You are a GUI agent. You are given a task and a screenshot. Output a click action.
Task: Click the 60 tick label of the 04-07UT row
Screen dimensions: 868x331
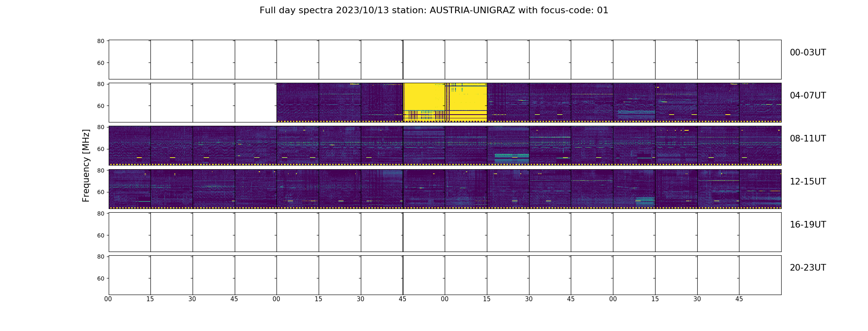100,106
